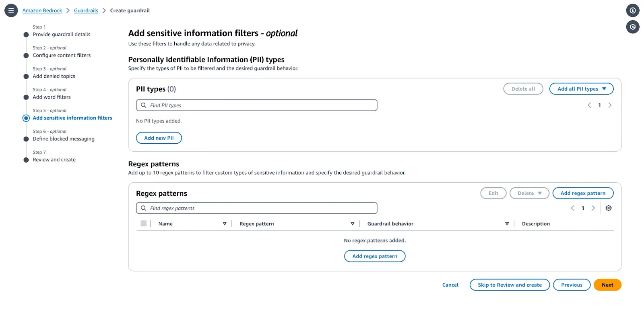Open Guardrails breadcrumb link
The height and width of the screenshot is (318, 644).
point(86,10)
